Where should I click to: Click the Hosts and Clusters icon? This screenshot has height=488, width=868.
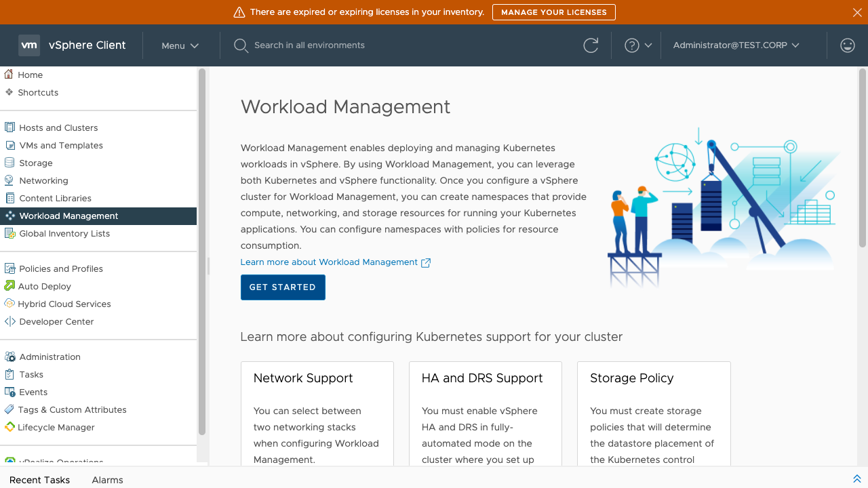click(x=9, y=127)
